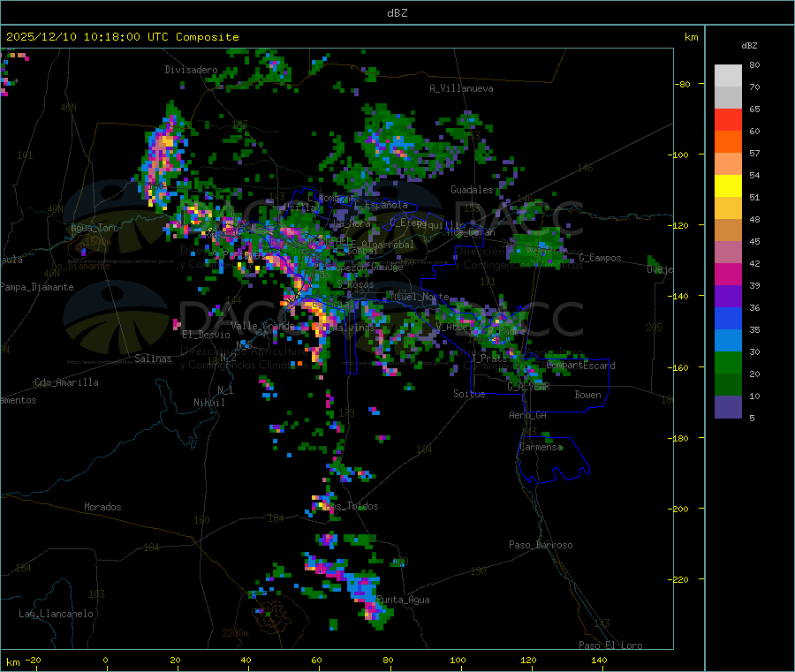The height and width of the screenshot is (672, 795).
Task: Click the 51 dBZ yellow color swatch
Action: [728, 186]
